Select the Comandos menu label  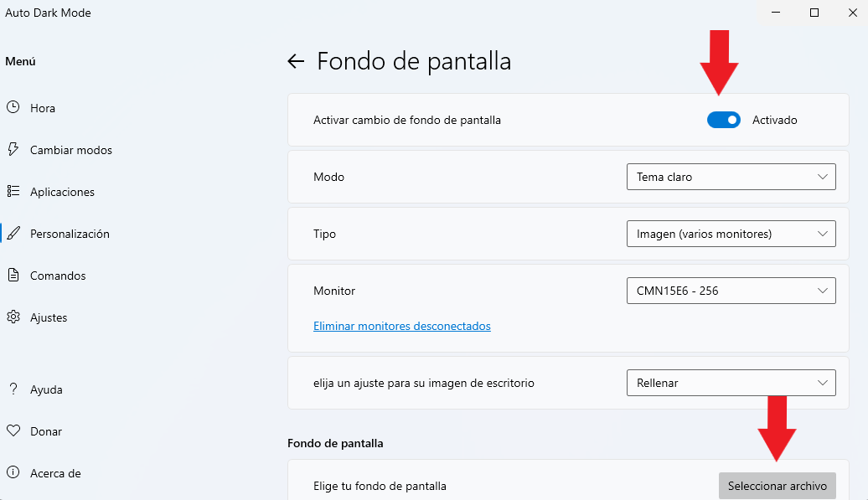coord(58,276)
